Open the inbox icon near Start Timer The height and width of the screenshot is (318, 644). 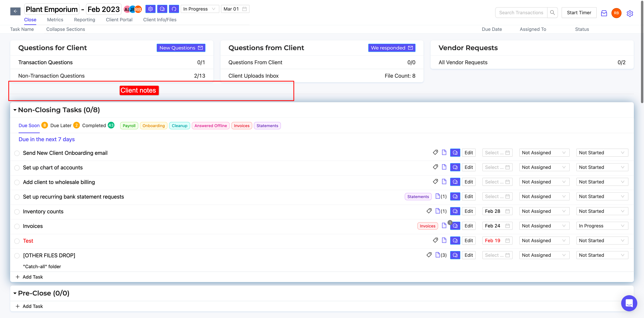[x=604, y=13]
